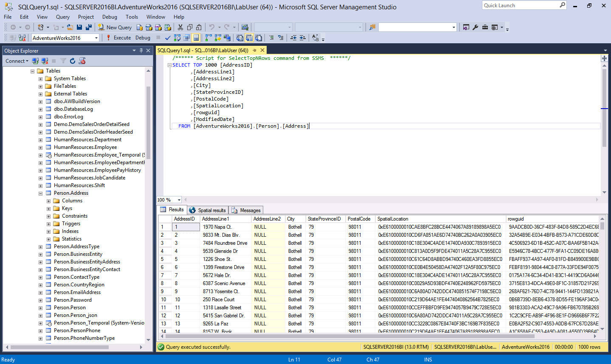Collapse the Person.Address table node
The image size is (611, 364).
click(x=41, y=193)
